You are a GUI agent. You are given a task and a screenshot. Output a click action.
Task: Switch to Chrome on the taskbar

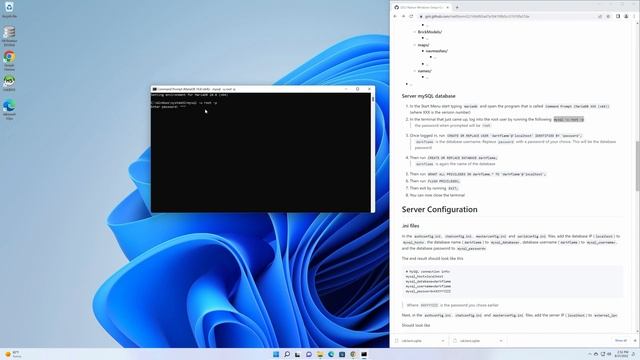[353, 354]
